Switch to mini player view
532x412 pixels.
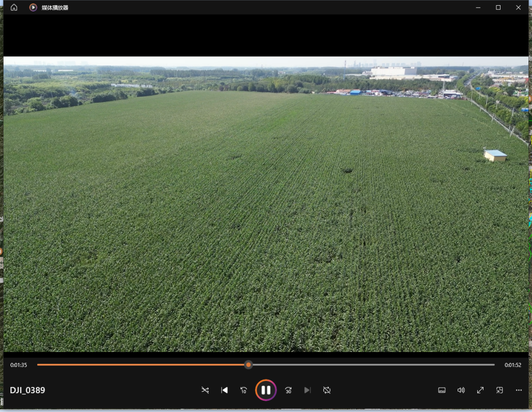499,390
